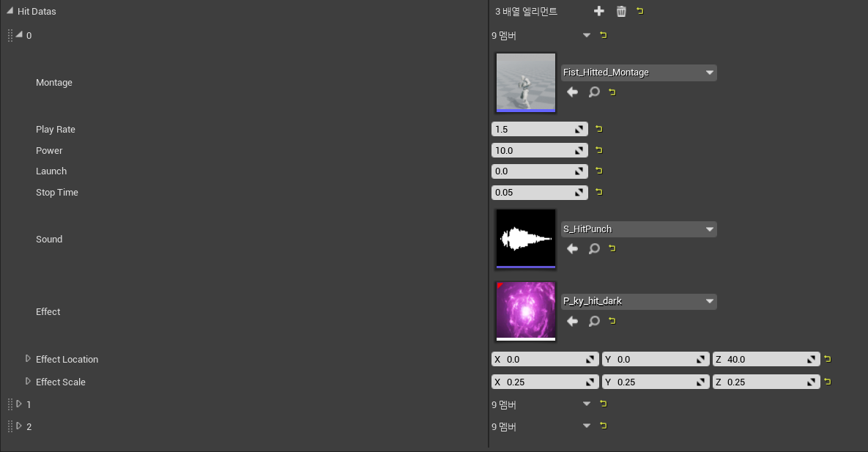Screen dimensions: 868x452
Task: Click the '3 배열 엘리먼트' text
Action: 526,11
